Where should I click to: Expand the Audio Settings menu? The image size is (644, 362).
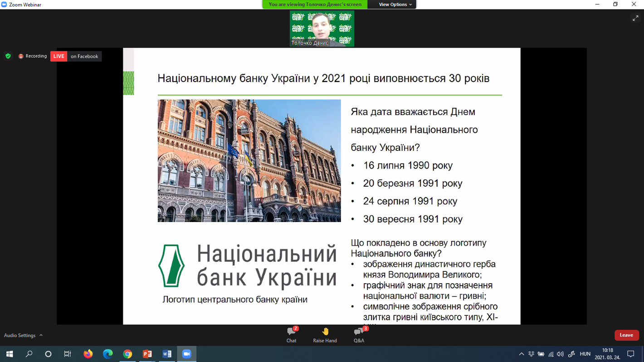click(23, 335)
